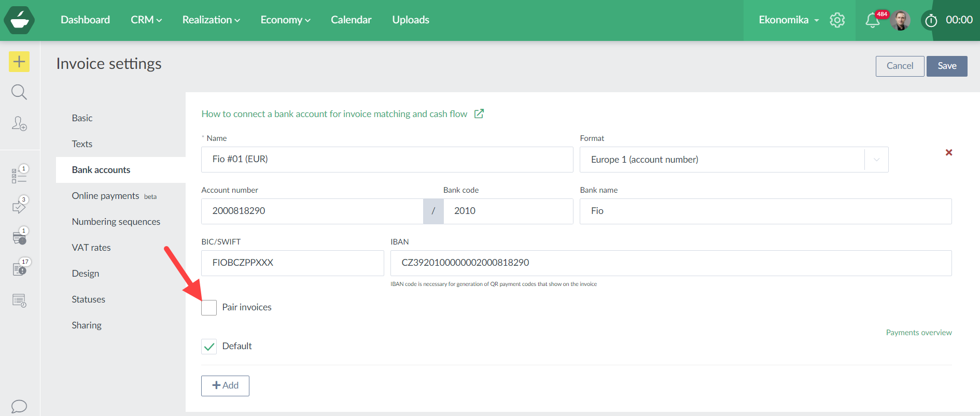Open the Payments overview link
The height and width of the screenshot is (416, 980).
click(x=918, y=333)
